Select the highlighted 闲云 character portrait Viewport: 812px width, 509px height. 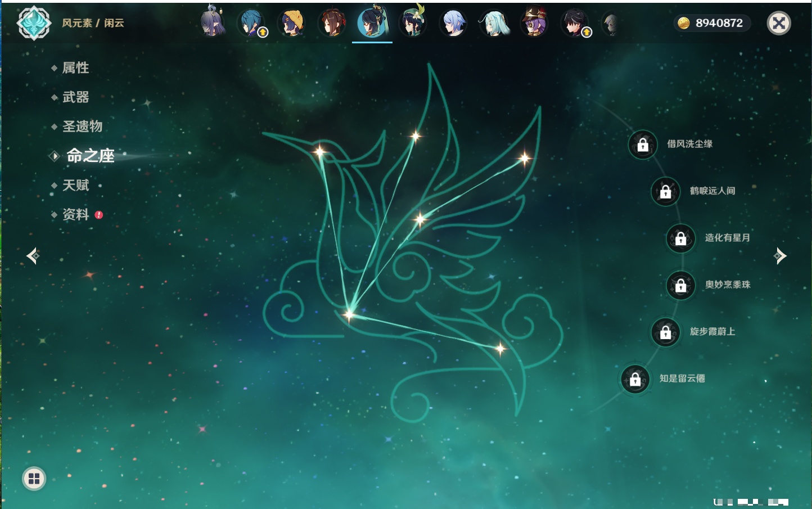click(372, 22)
